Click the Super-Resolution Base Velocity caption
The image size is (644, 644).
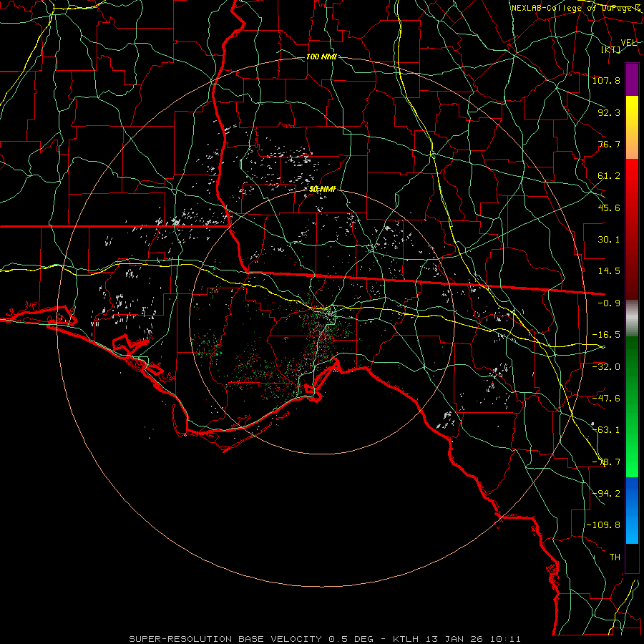coord(325,639)
